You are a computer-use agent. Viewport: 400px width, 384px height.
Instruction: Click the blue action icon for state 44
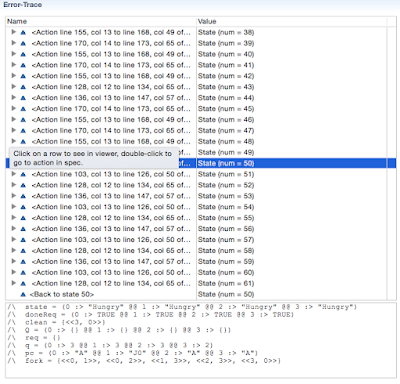(x=23, y=98)
